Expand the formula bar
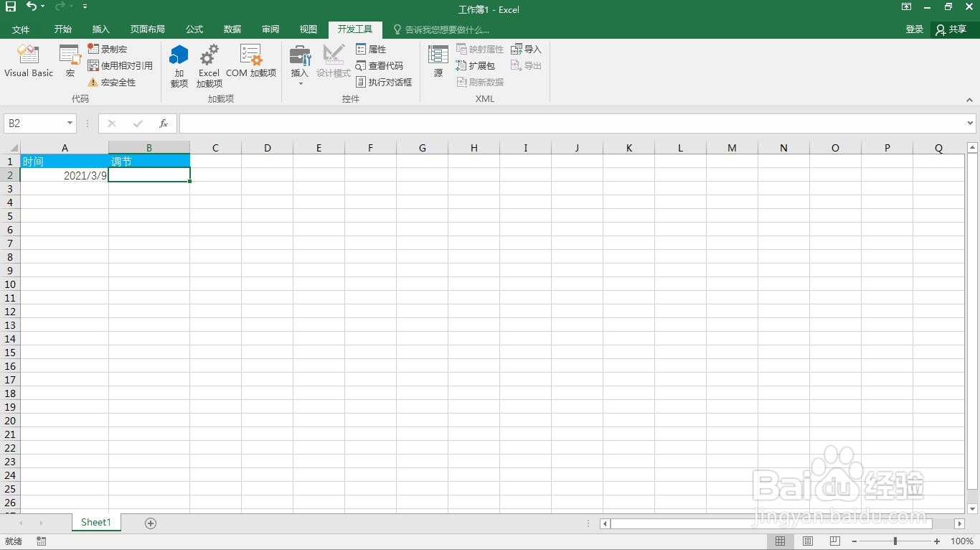Viewport: 980px width, 550px height. point(970,123)
